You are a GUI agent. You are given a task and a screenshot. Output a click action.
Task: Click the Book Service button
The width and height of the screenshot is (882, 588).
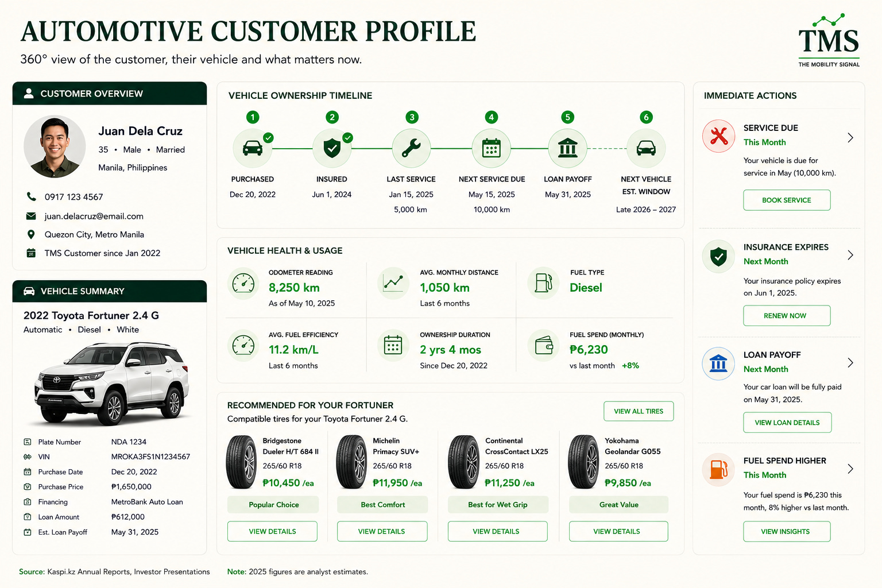(x=787, y=200)
